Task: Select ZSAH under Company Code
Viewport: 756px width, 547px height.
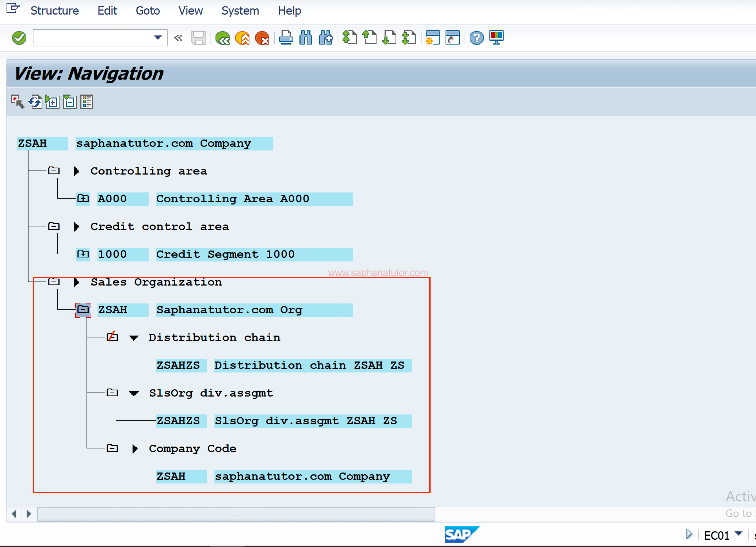Action: (181, 477)
